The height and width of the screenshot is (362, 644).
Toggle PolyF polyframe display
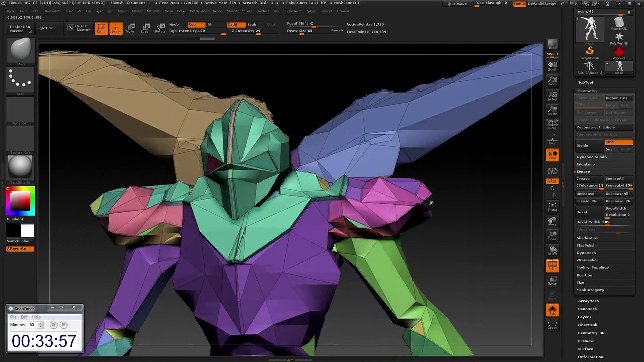click(552, 265)
